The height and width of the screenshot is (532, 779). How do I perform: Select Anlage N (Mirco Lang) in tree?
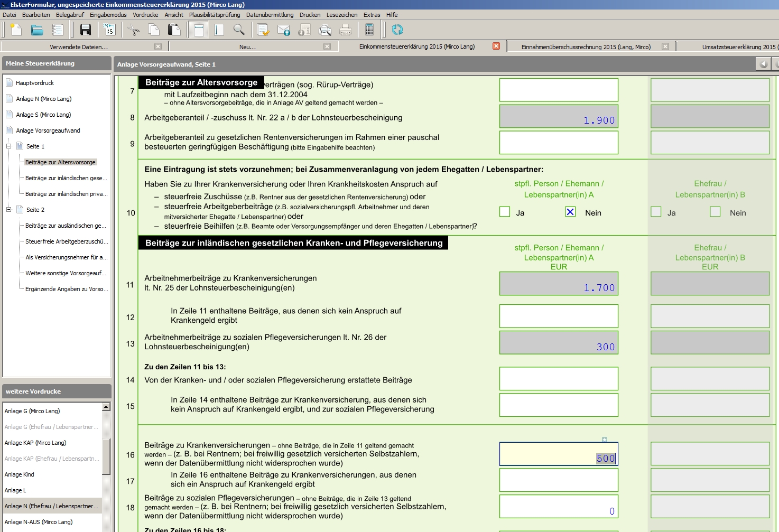tap(43, 99)
